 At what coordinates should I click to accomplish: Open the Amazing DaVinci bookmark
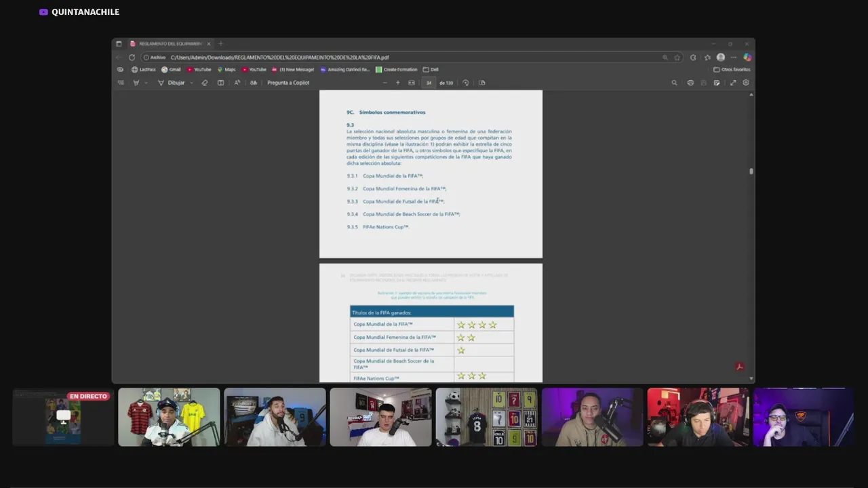click(x=345, y=69)
